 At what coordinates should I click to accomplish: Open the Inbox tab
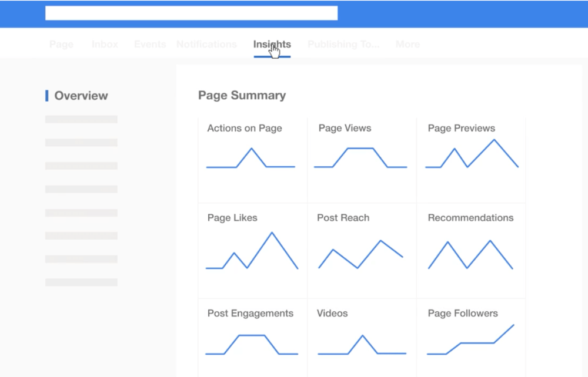click(105, 45)
